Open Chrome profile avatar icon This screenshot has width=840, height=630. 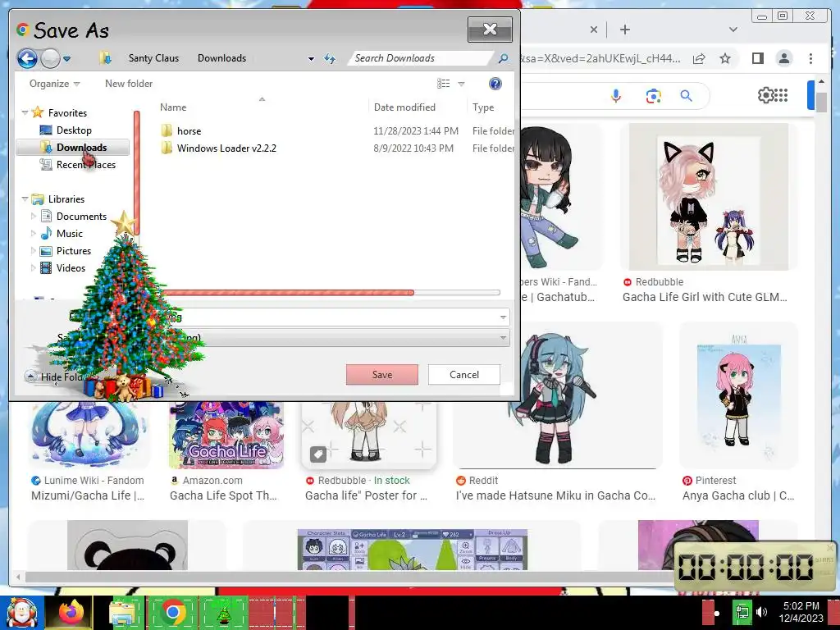[x=783, y=58]
